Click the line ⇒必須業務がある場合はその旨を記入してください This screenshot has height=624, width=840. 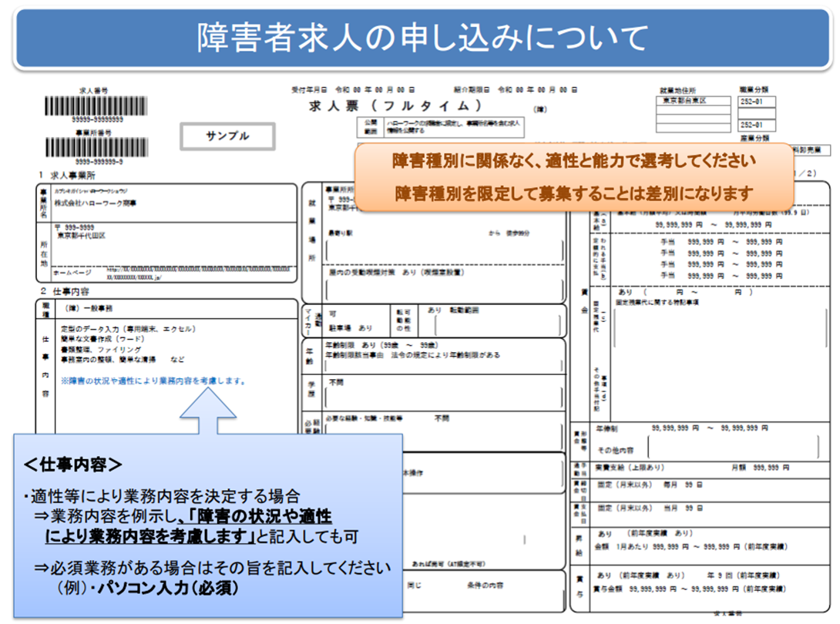pyautogui.click(x=213, y=568)
